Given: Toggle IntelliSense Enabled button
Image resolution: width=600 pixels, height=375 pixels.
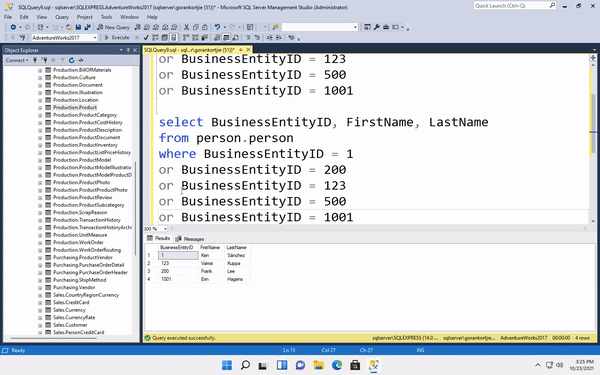Looking at the screenshot, I should click(173, 38).
